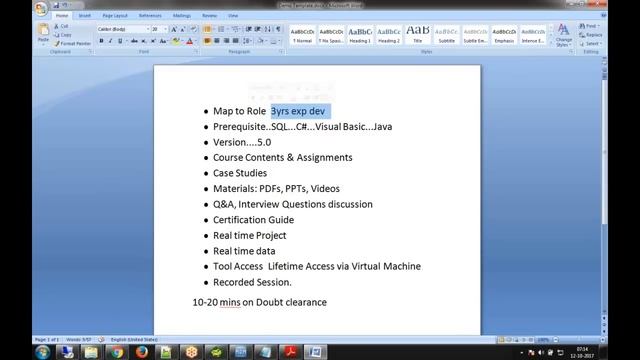Open the Windows Start menu
This screenshot has height=360, width=640.
(42, 352)
